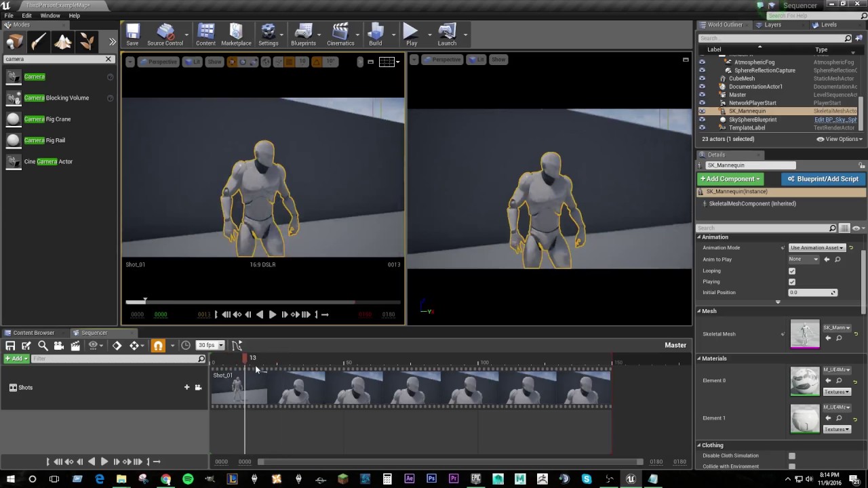Select the Paint mode brush icon
This screenshot has height=488, width=868.
point(39,42)
